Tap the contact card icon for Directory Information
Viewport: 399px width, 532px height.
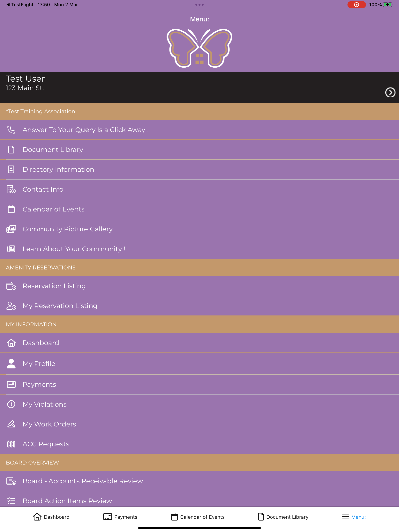coord(11,169)
